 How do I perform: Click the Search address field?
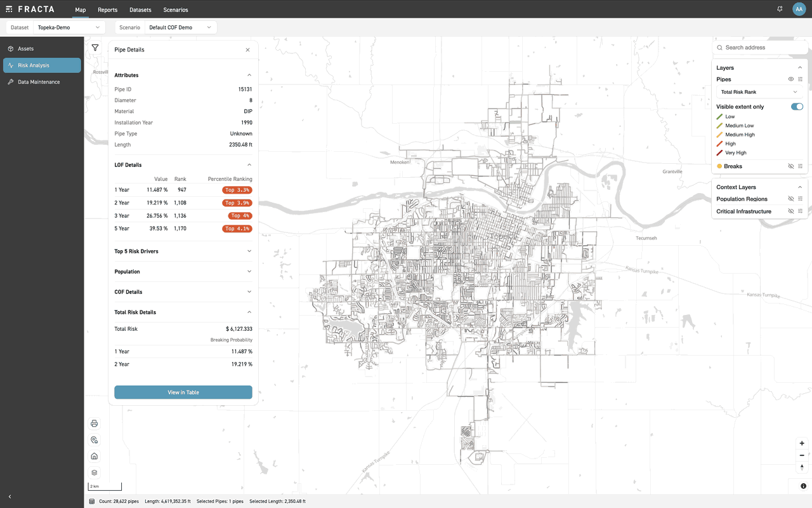pos(760,48)
